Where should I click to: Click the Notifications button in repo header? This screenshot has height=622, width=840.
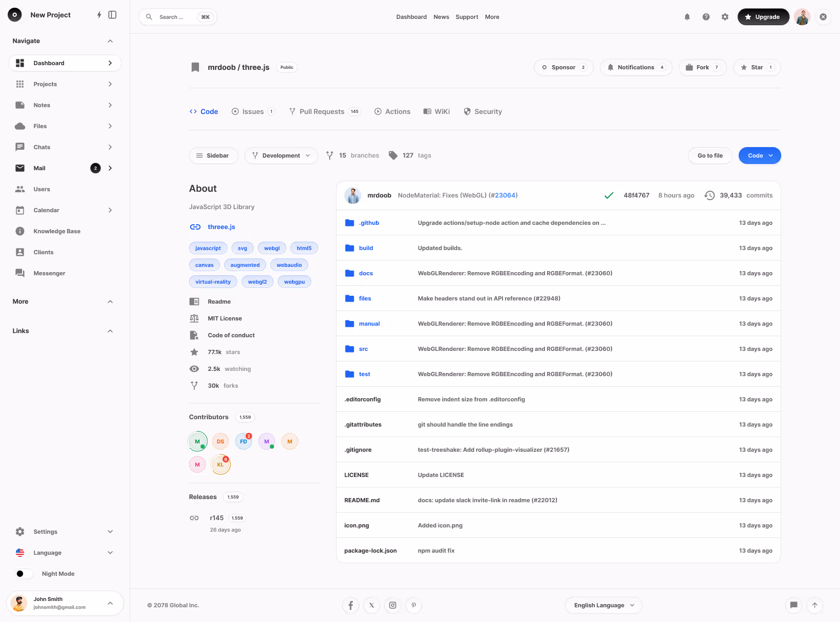point(636,67)
